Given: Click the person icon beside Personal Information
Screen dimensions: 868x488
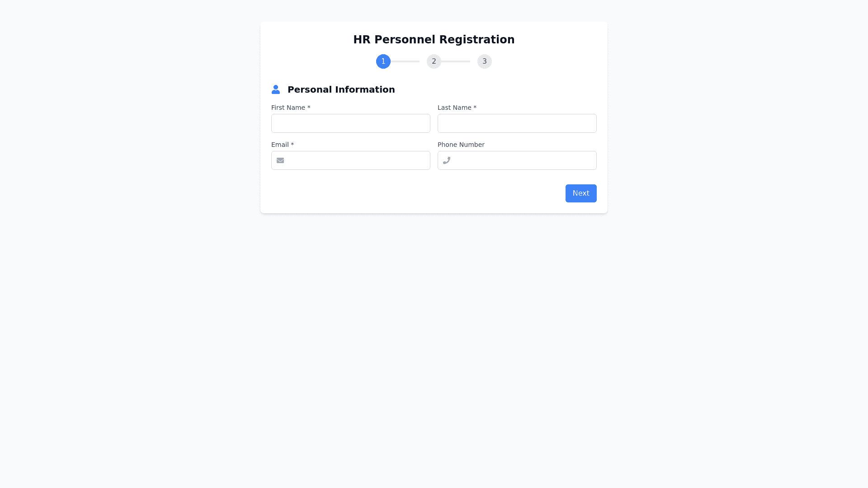Looking at the screenshot, I should coord(276,89).
